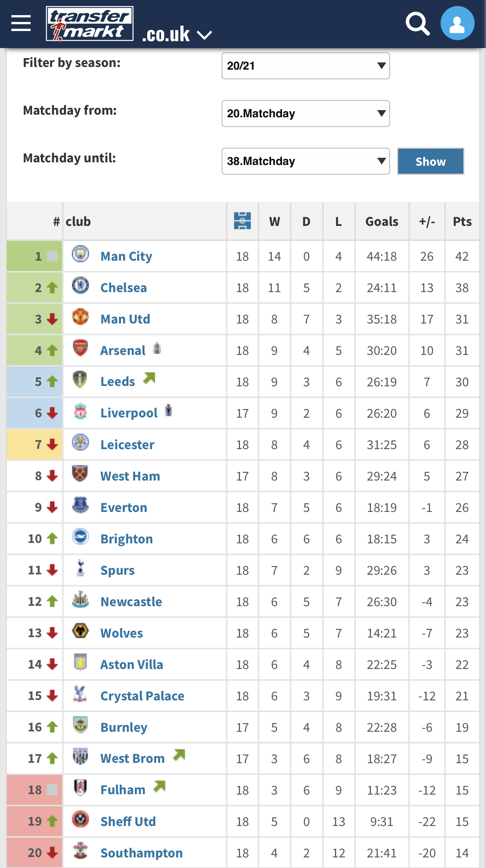This screenshot has height=868, width=486.
Task: Click the promoted arrow icon beside Leeds
Action: pos(149,378)
